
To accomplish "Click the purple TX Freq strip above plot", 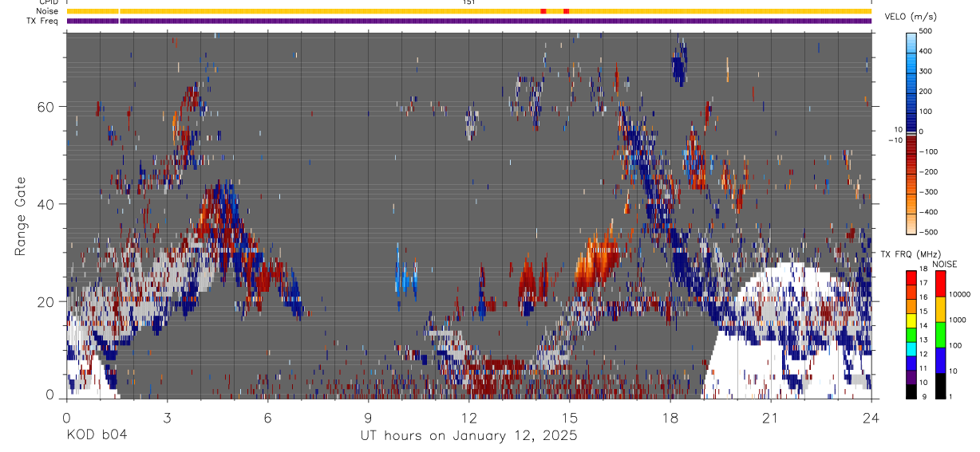I will coord(469,21).
